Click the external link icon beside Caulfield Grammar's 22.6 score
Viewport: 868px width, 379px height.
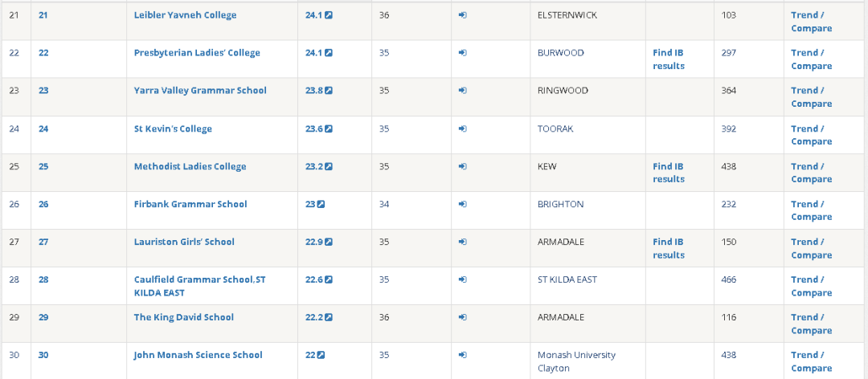pos(329,279)
